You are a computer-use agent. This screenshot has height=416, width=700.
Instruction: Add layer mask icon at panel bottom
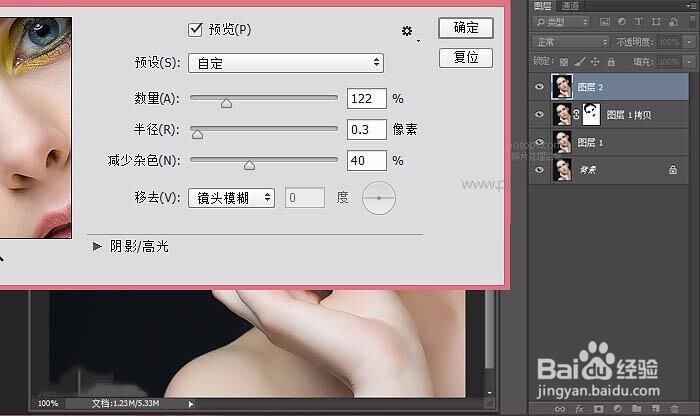[598, 408]
